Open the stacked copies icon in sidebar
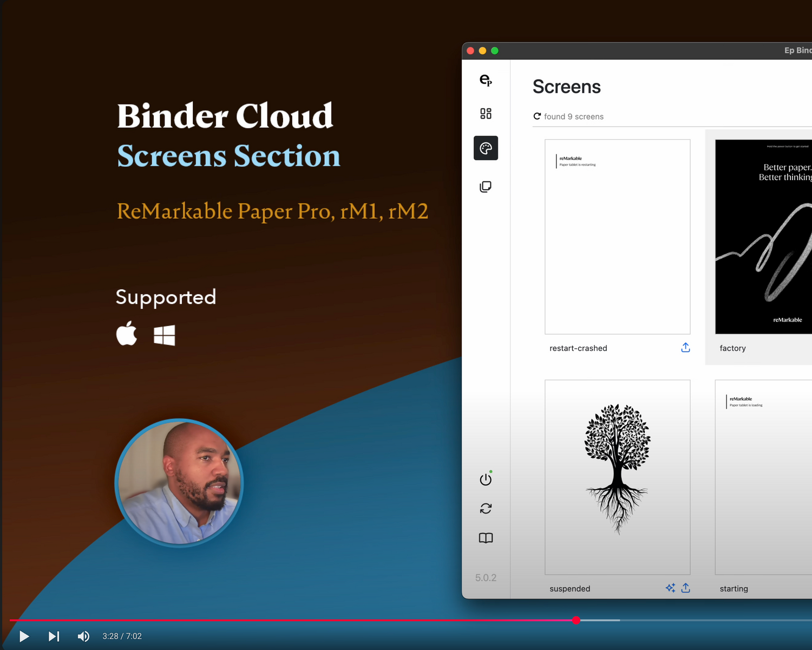812x650 pixels. click(486, 187)
